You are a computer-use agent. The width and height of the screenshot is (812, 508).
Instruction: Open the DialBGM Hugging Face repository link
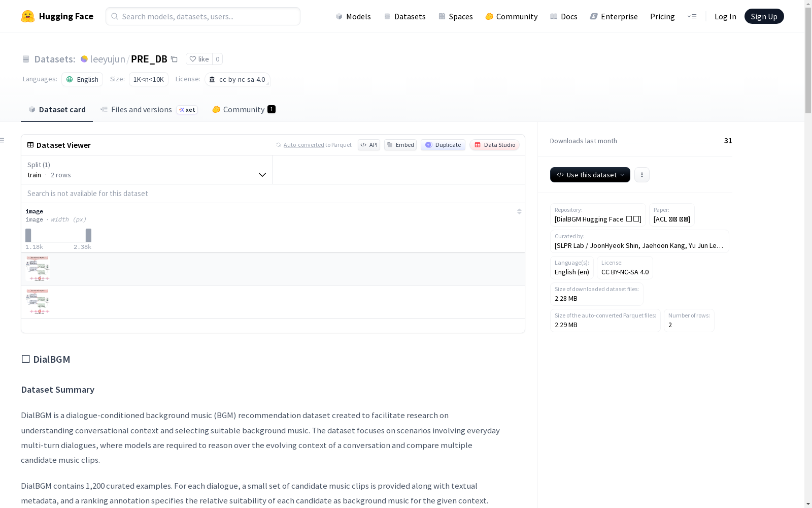[598, 219]
